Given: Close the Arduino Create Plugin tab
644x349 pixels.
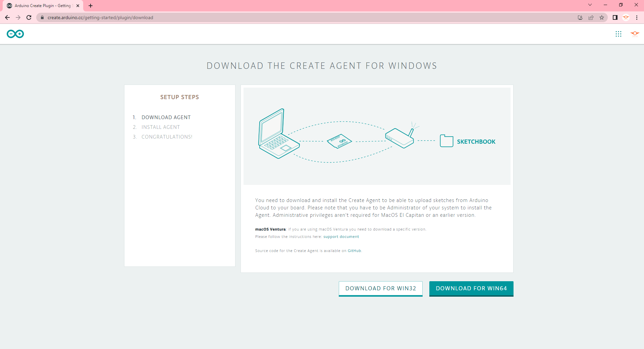Looking at the screenshot, I should tap(78, 6).
